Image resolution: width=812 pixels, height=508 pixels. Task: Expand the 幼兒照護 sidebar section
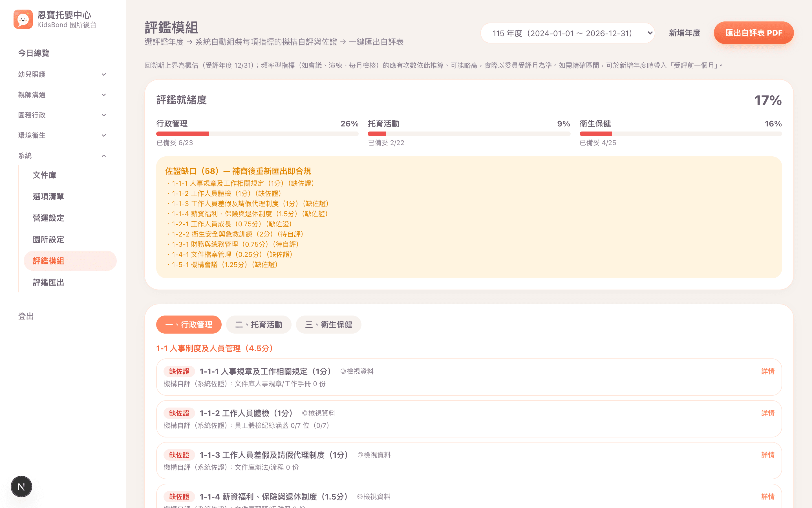pos(62,74)
